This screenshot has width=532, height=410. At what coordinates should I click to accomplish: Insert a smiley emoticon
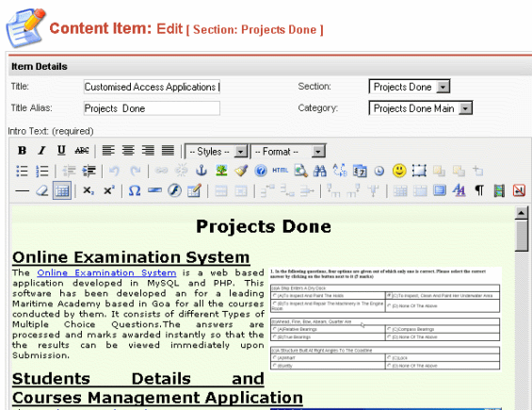click(399, 171)
